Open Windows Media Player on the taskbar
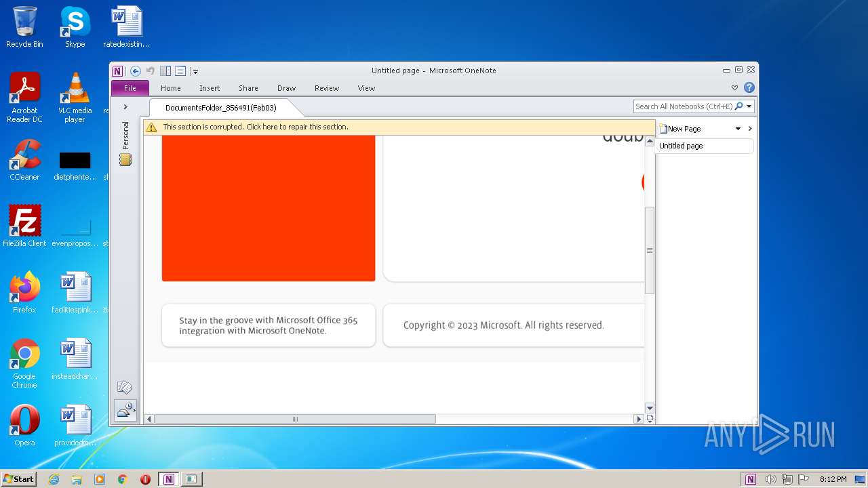 (x=100, y=479)
